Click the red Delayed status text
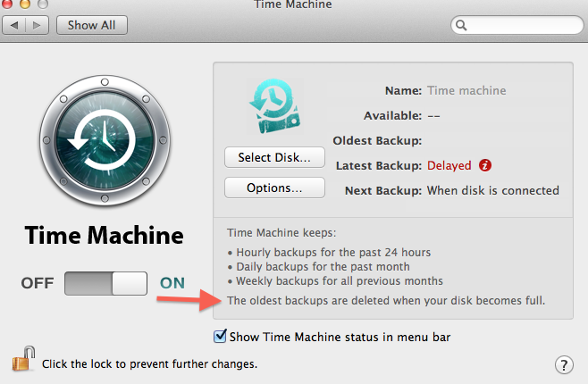Screen dimensions: 588x384 pos(449,165)
